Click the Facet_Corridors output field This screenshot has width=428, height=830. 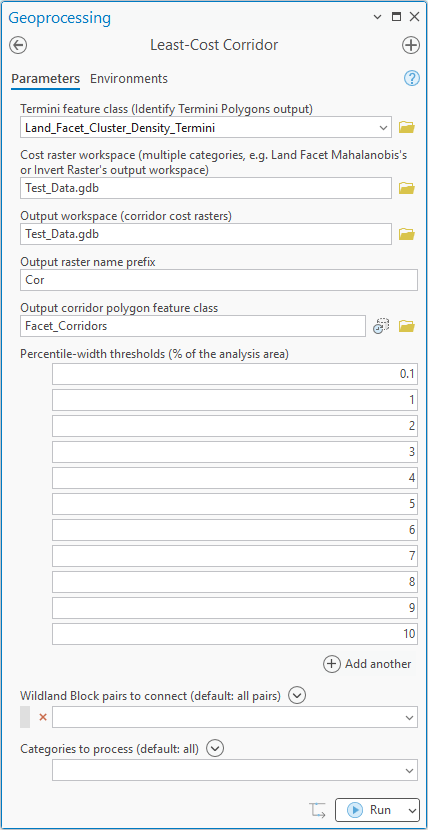click(193, 326)
